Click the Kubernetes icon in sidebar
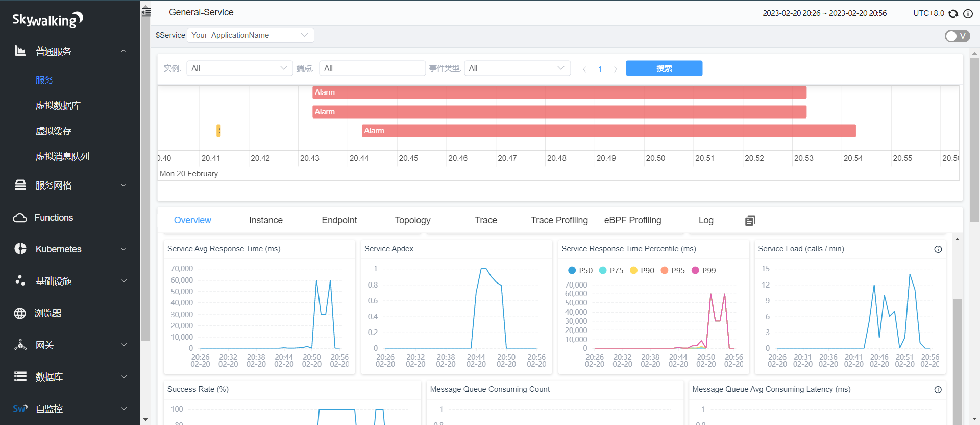Screen dimensions: 980x425 click(x=20, y=249)
